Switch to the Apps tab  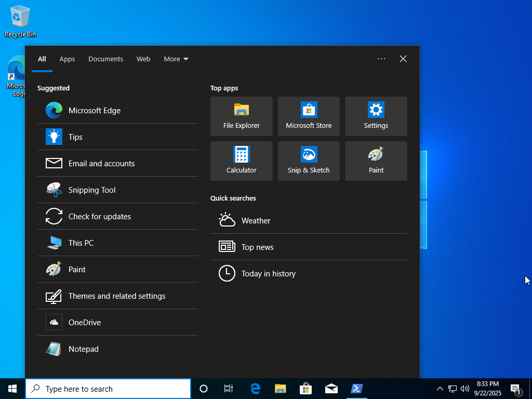coord(67,59)
